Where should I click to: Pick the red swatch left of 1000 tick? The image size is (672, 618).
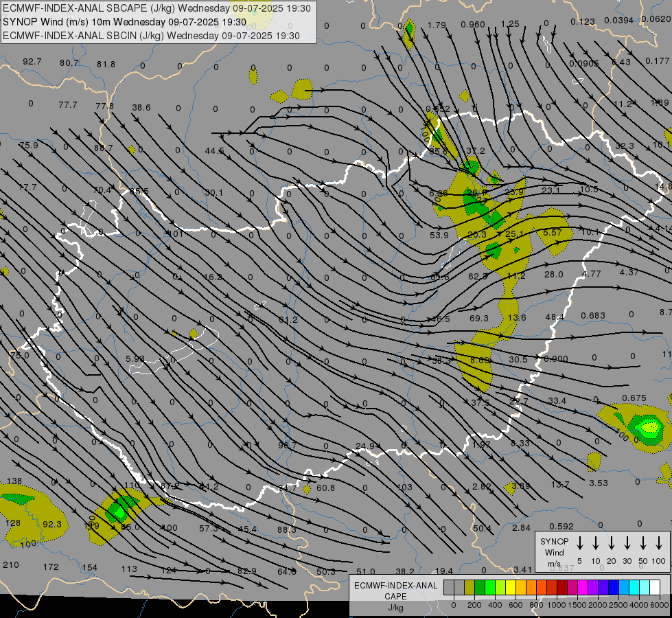point(553,588)
